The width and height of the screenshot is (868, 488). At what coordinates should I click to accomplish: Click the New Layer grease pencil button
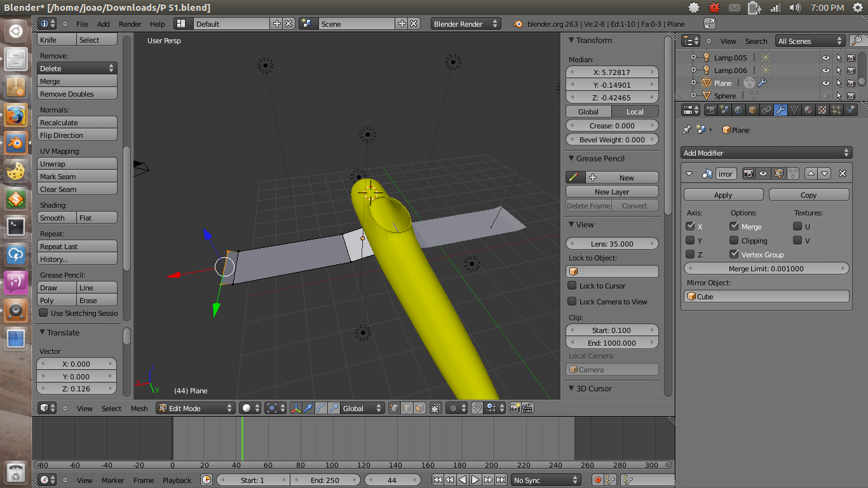click(612, 191)
